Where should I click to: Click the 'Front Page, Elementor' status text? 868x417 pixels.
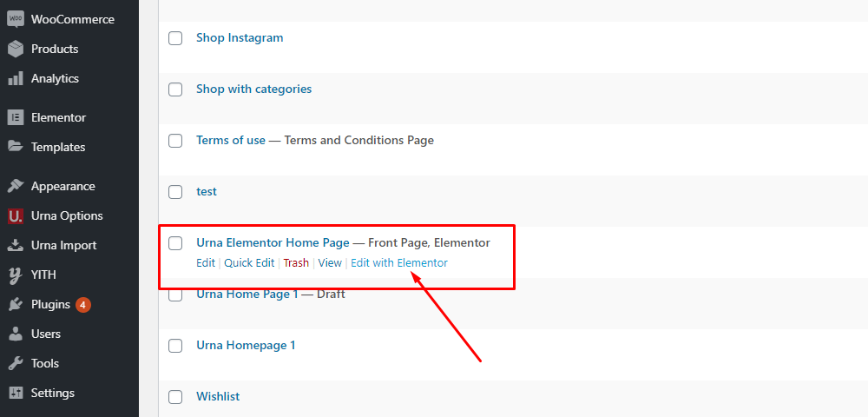click(429, 242)
